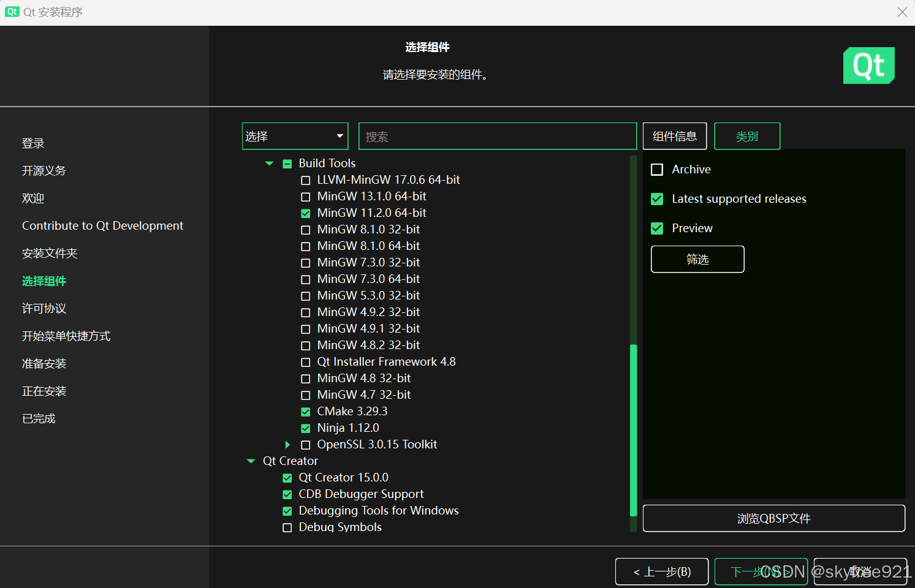Tick the MinGW 7.3.0 32-bit checkbox

coord(306,263)
